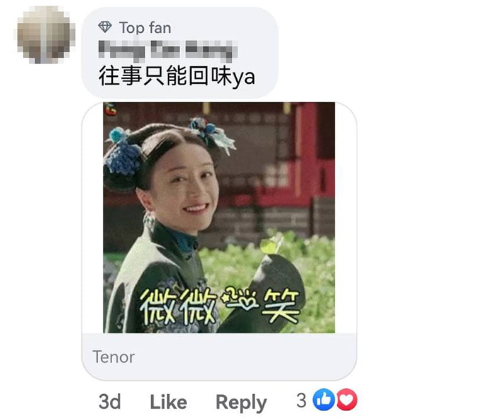This screenshot has width=504, height=420.
Task: Click the green leaf held in the GIF
Action: point(270,245)
